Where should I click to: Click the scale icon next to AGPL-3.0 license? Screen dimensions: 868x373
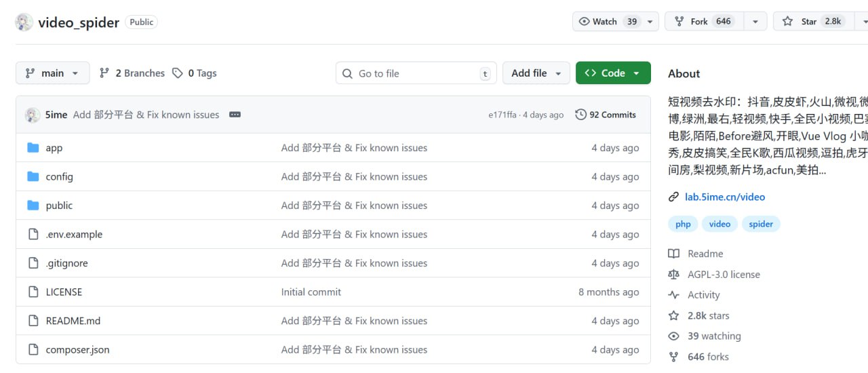click(673, 274)
